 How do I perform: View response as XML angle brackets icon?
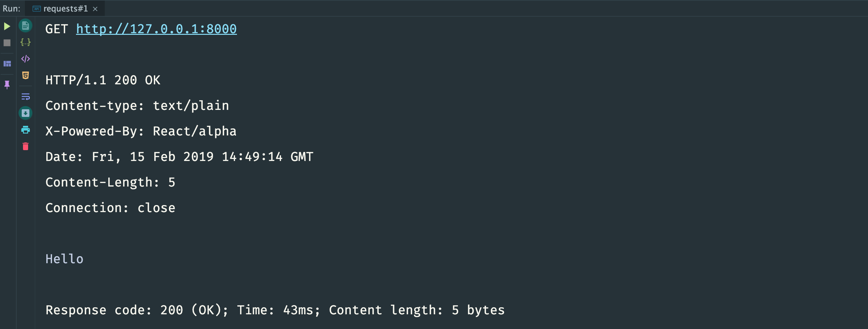click(26, 59)
